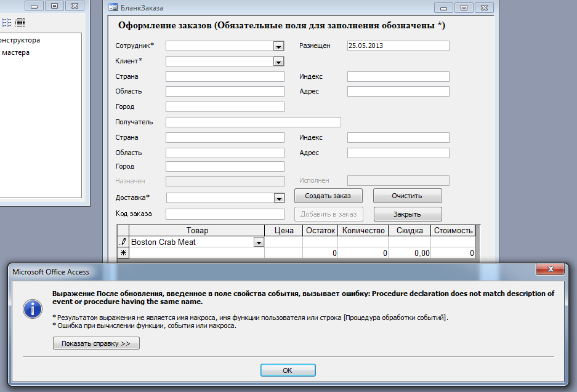577x392 pixels.
Task: Click the Цена cell of Boston Crab Meat row
Action: click(x=284, y=242)
